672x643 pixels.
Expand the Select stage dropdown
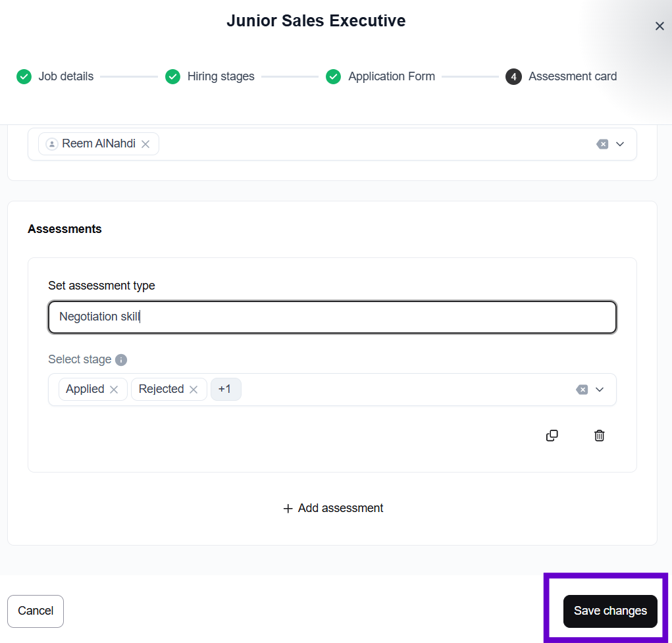coord(600,390)
